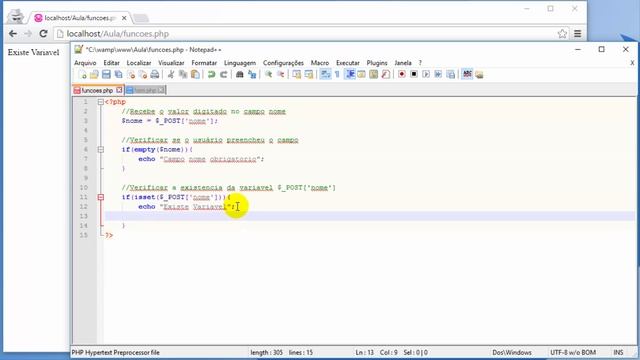Screen dimensions: 640x360
Task: Toggle show all characters
Action: tap(337, 75)
